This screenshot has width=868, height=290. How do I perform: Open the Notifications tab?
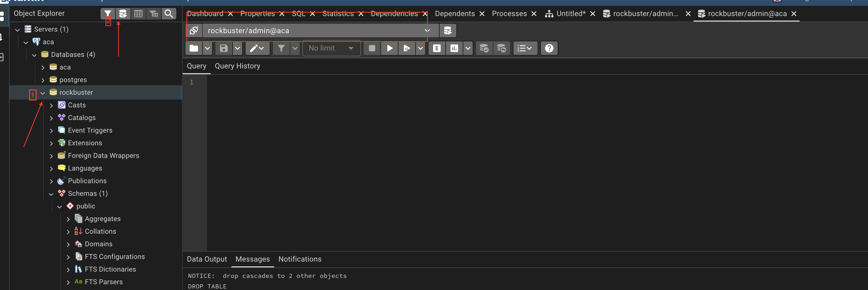[x=300, y=259]
